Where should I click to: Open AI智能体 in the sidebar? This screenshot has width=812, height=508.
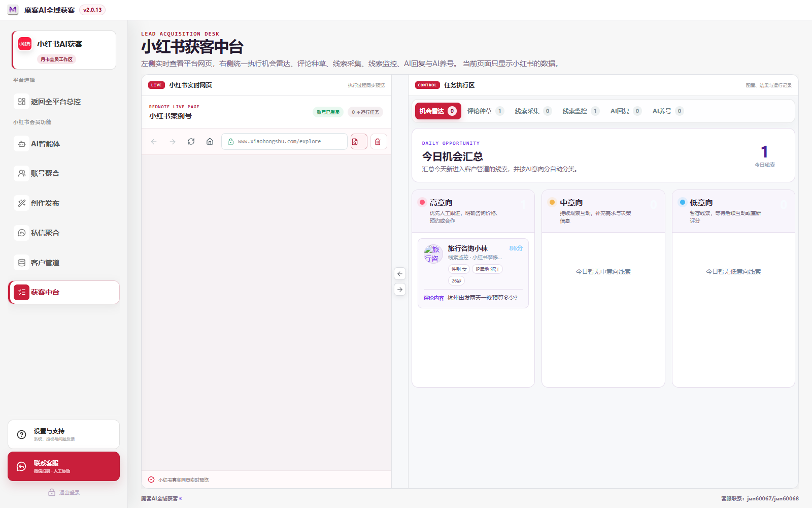[x=64, y=144]
